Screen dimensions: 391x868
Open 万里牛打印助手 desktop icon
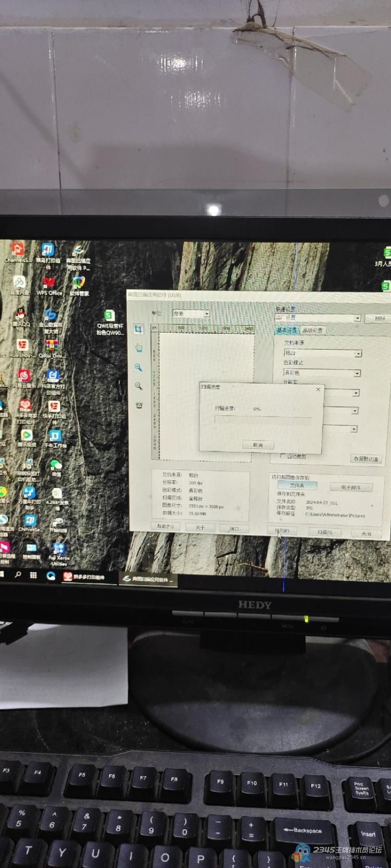(x=29, y=498)
